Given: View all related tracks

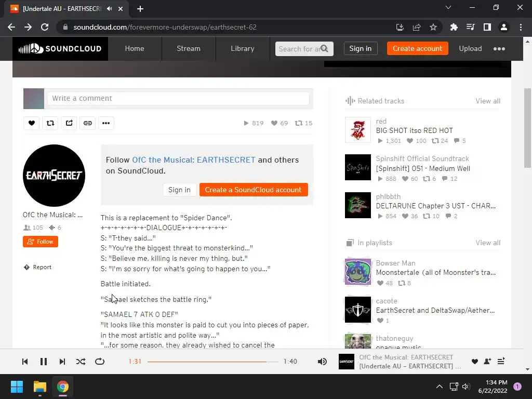Looking at the screenshot, I should click(487, 101).
